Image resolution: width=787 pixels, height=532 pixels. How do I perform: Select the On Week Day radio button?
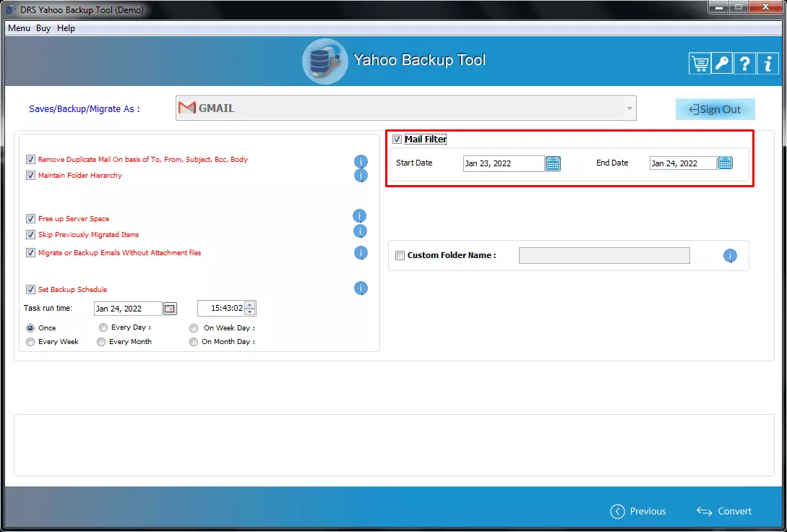click(194, 328)
